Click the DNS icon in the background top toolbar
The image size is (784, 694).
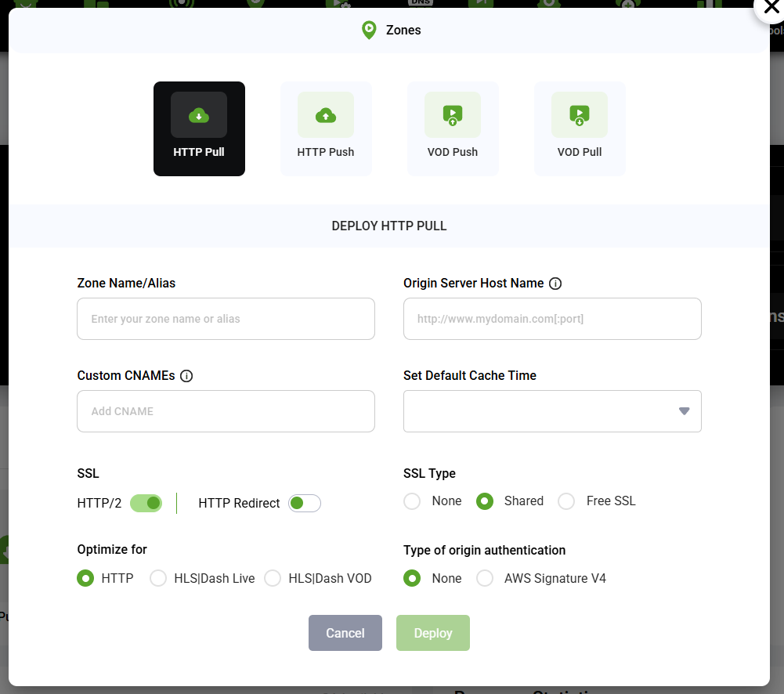tap(421, 5)
